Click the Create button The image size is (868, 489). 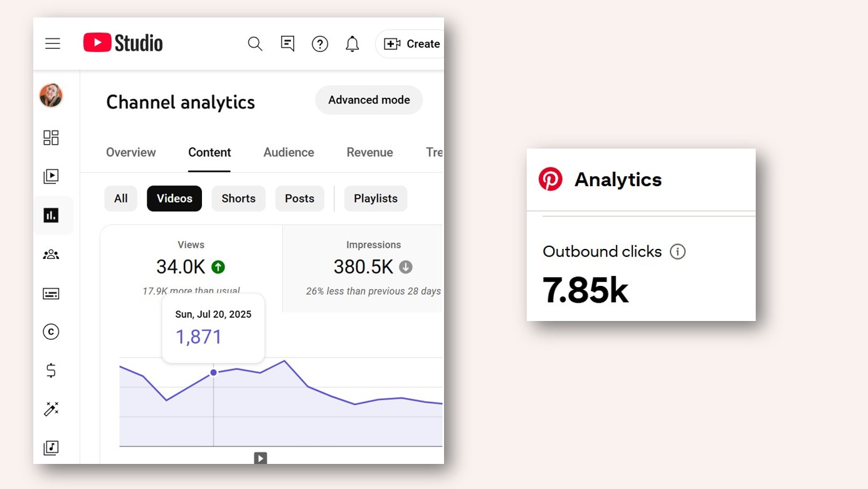coord(411,44)
